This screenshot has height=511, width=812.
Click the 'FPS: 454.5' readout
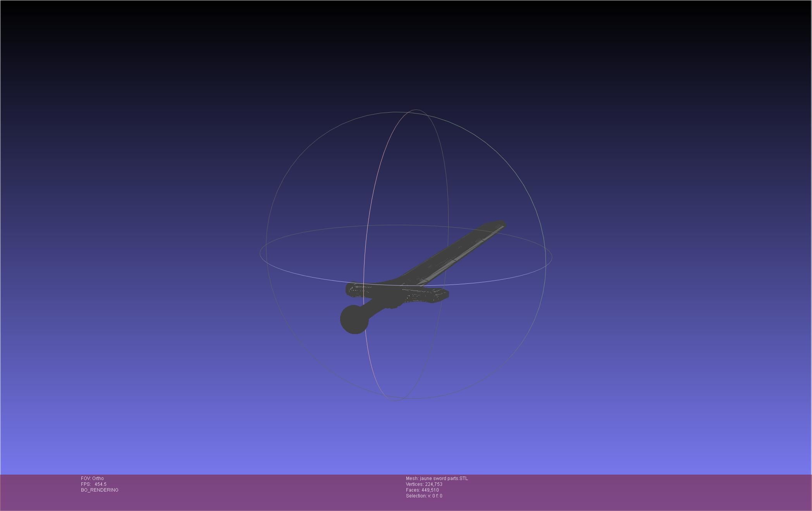point(93,484)
